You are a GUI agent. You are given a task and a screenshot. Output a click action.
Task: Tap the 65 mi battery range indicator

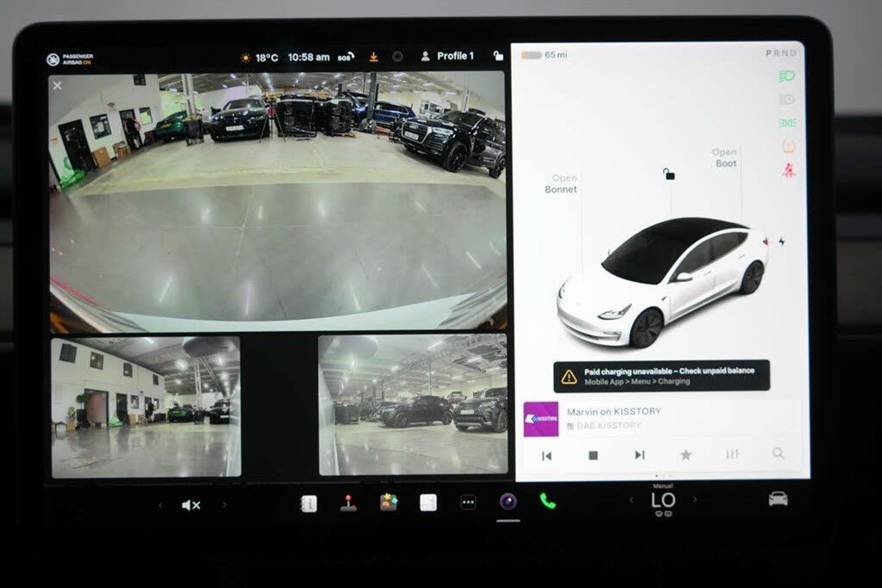pos(545,55)
